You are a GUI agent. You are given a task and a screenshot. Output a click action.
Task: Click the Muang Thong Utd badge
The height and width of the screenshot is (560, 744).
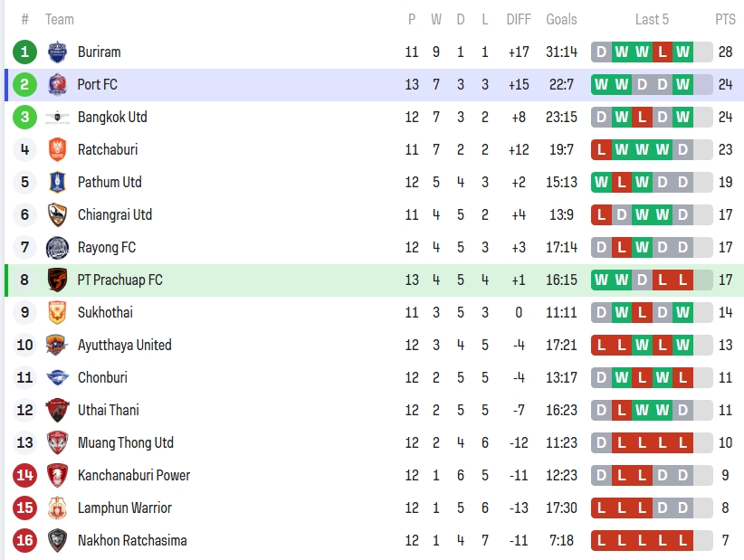(58, 442)
